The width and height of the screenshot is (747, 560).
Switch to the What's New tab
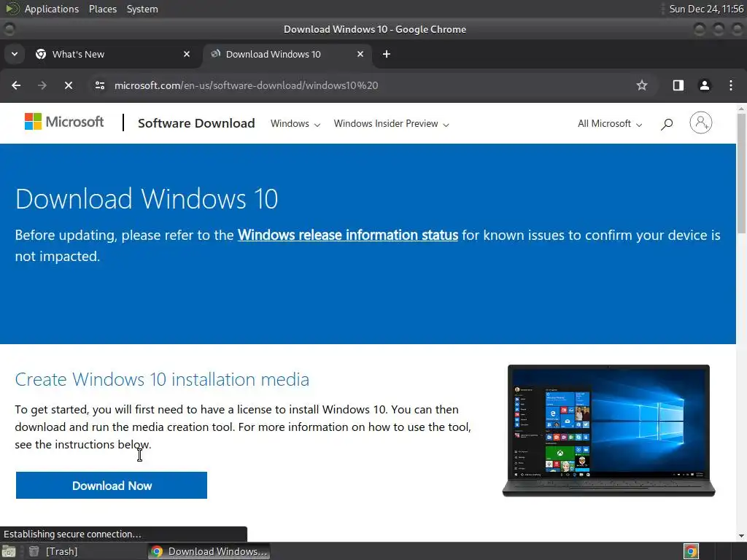[x=113, y=54]
